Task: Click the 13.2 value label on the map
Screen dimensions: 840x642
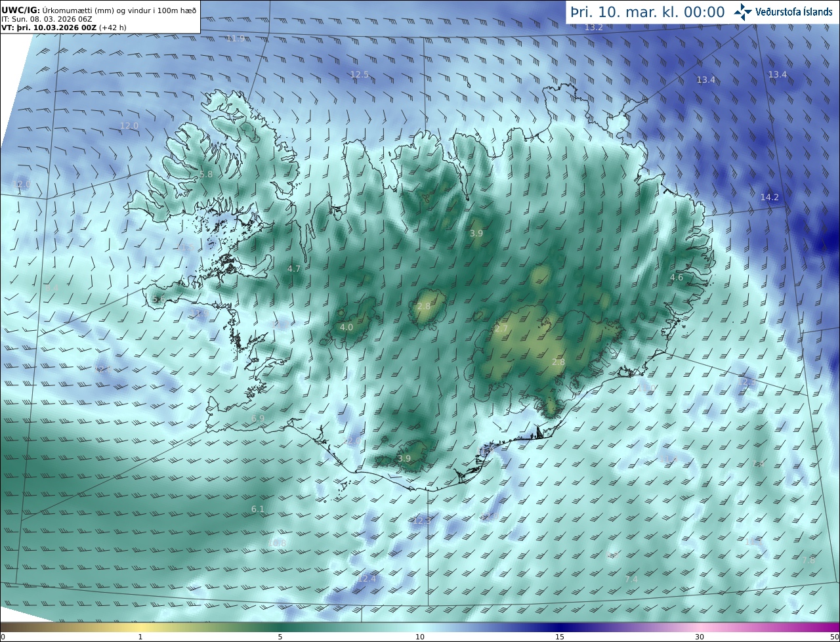Action: (594, 28)
